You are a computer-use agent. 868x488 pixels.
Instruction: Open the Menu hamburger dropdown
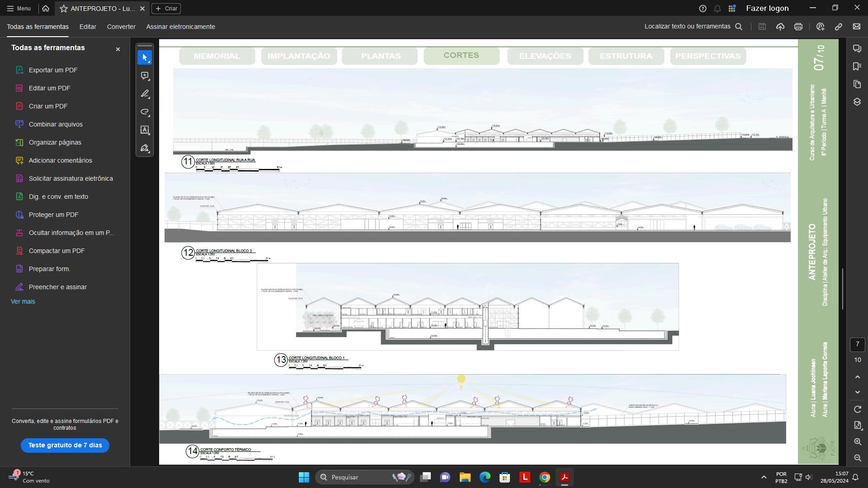19,9
